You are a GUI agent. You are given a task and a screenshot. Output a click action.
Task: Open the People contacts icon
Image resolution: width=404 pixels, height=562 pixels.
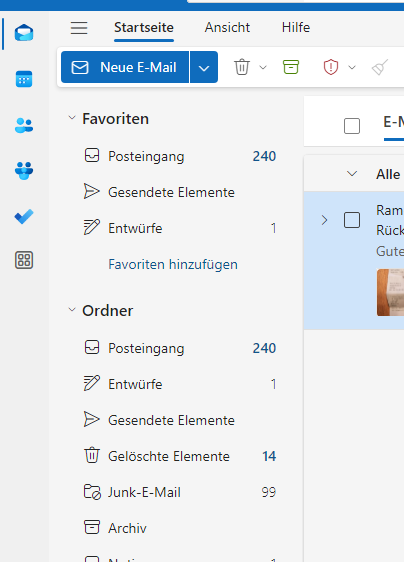(x=24, y=125)
